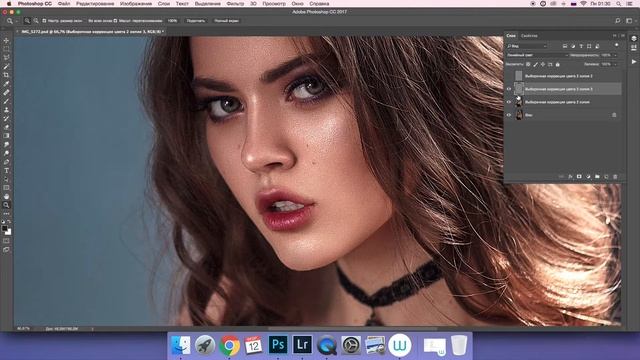Open the Layers panel menu
Image resolution: width=640 pixels, height=360 pixels.
[623, 36]
